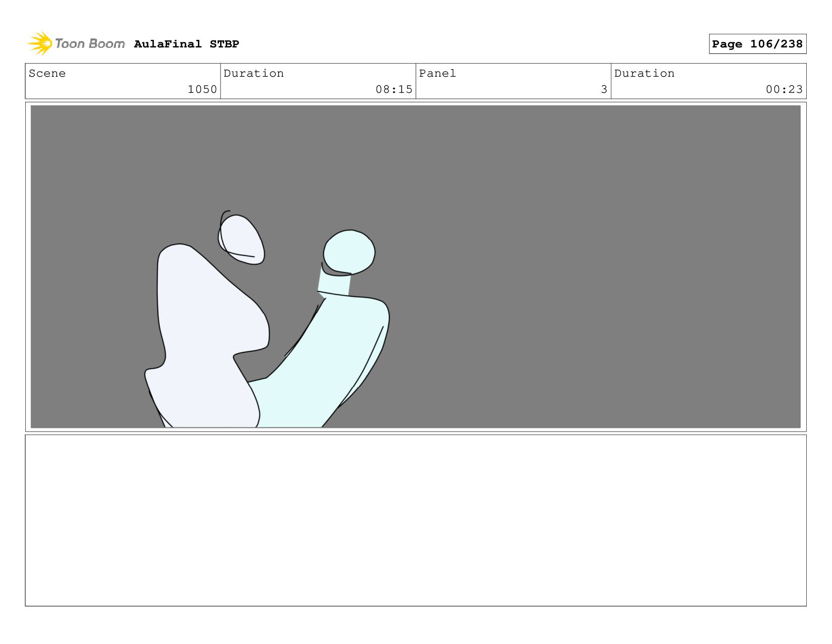Click panel number 3

[x=604, y=89]
